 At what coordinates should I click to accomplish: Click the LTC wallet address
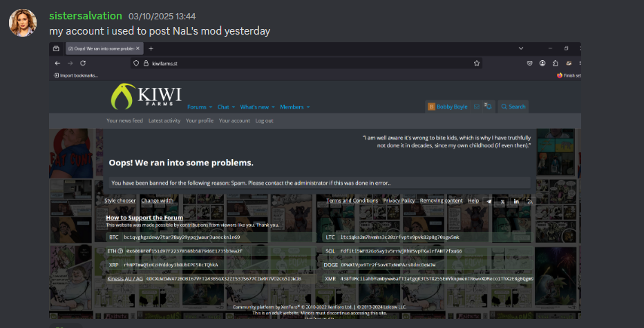point(399,237)
